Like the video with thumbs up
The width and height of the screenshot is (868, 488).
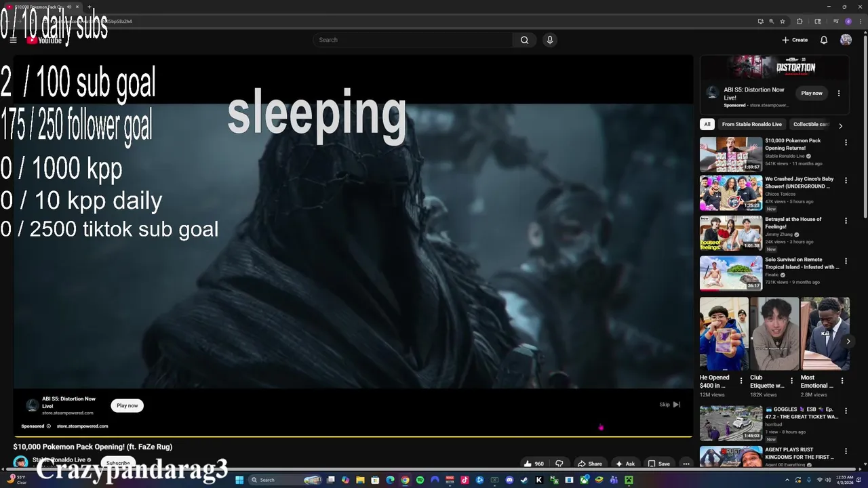point(534,464)
